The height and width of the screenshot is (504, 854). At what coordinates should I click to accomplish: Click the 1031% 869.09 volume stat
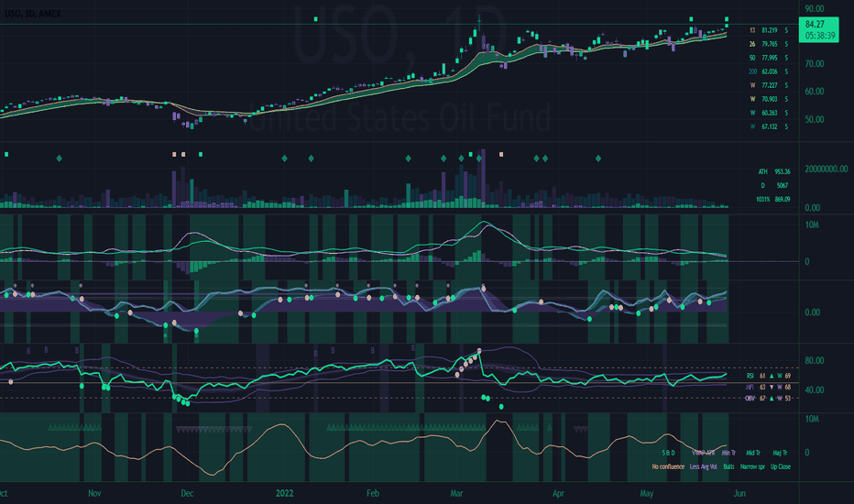tap(772, 200)
